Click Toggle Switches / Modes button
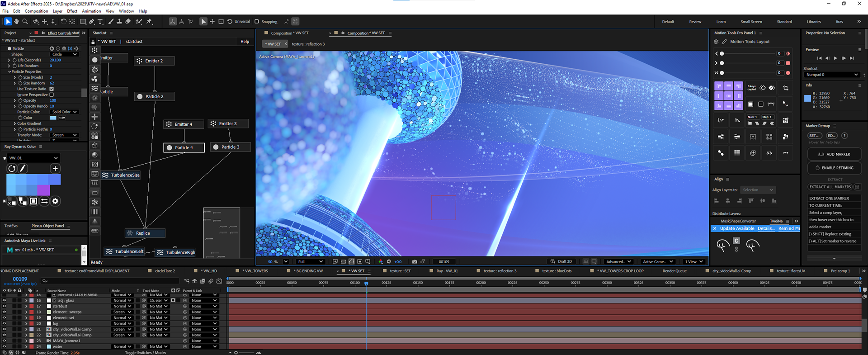868x355 pixels. (146, 352)
